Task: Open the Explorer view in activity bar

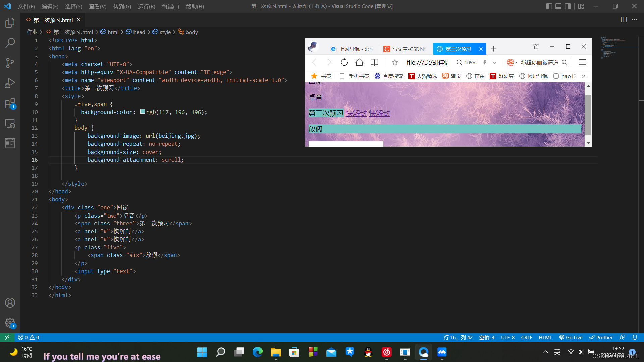Action: point(10,23)
